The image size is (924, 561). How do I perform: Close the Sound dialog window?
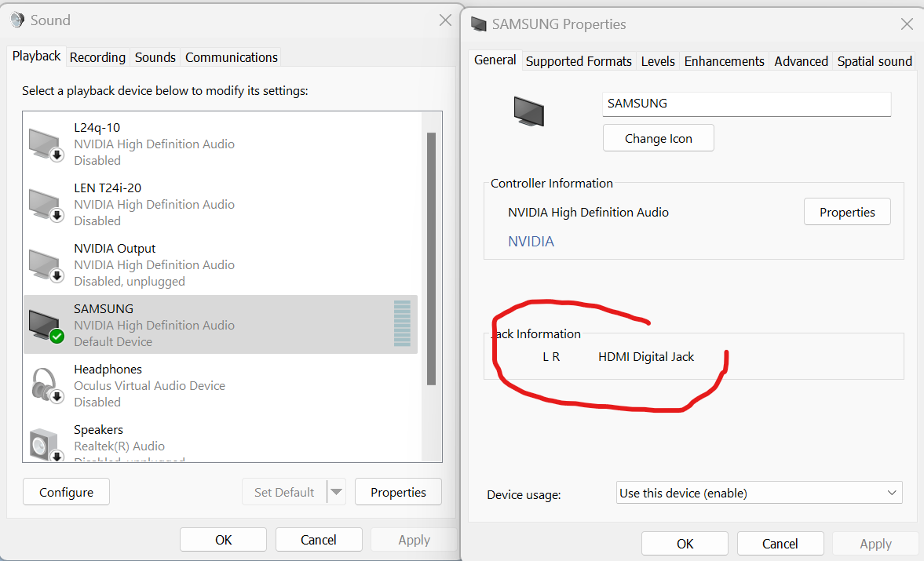pyautogui.click(x=445, y=20)
